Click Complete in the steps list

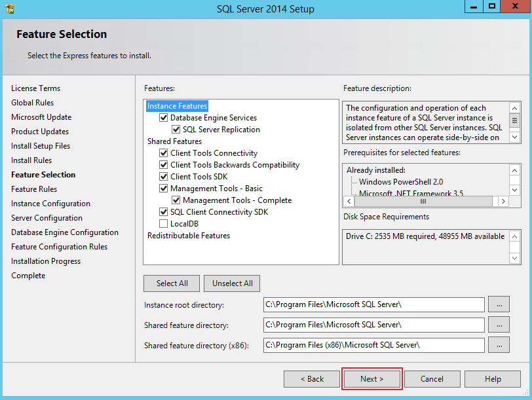(28, 276)
